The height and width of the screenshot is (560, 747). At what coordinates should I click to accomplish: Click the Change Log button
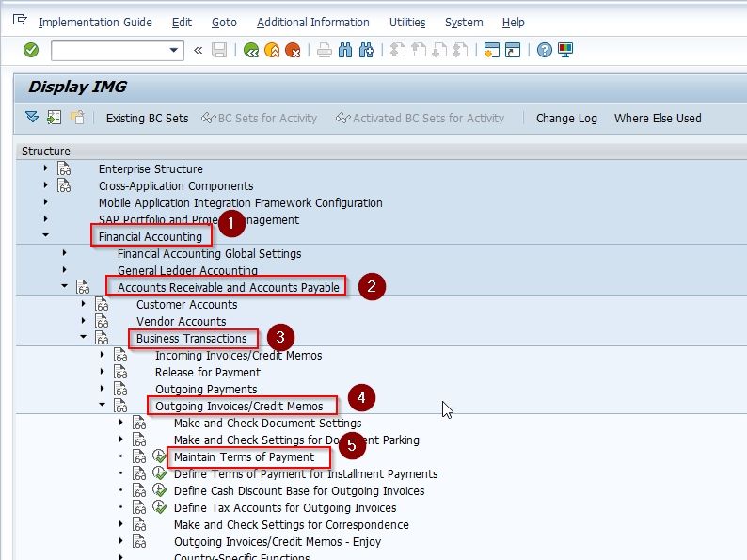pos(566,119)
